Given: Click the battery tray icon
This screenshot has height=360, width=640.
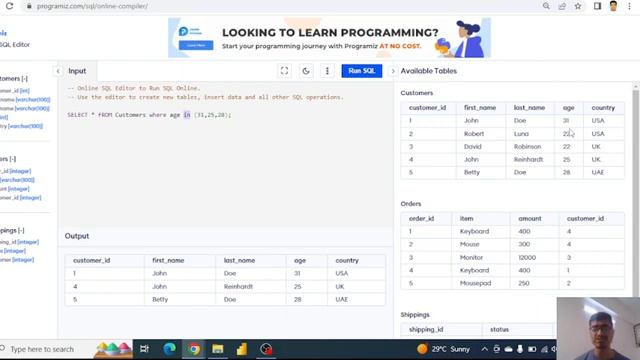Looking at the screenshot, I should coord(532,349).
